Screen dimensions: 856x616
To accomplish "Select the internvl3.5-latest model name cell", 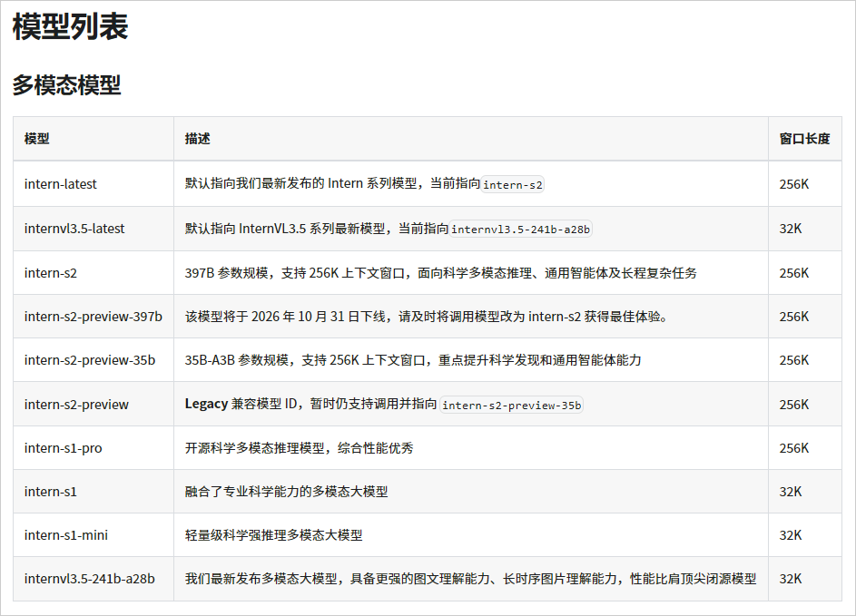I will coord(74,228).
